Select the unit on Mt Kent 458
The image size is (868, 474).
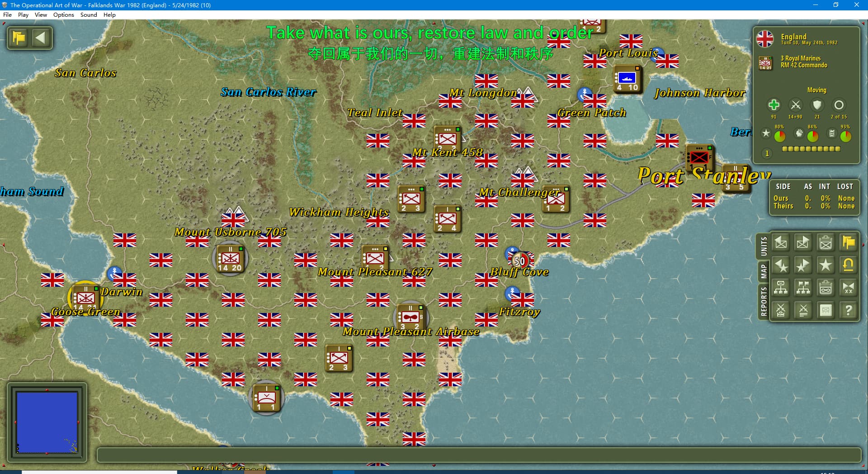coord(447,138)
